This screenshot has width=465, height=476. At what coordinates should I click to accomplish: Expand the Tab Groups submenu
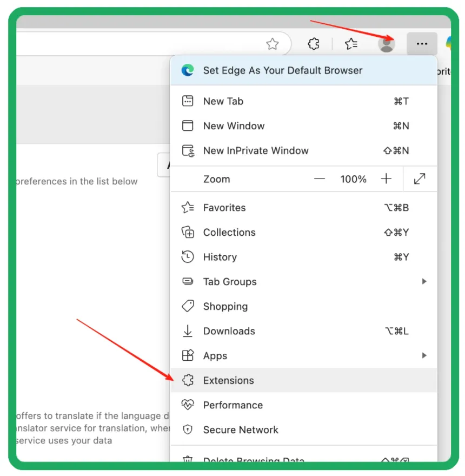click(x=424, y=282)
